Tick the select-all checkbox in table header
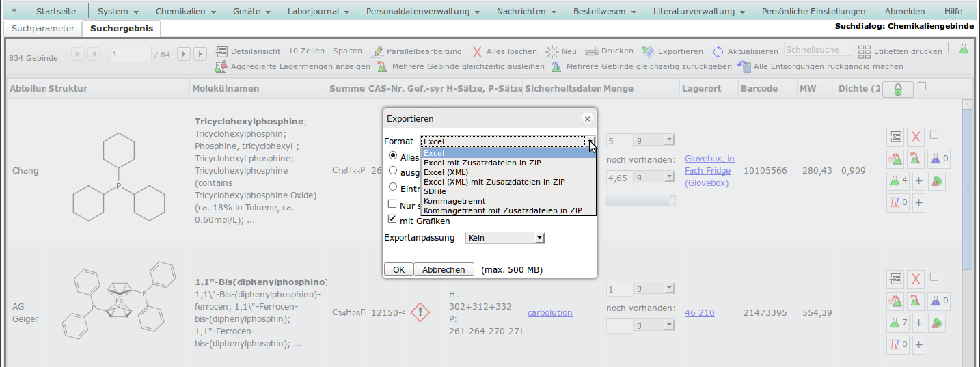Image resolution: width=980 pixels, height=367 pixels. click(922, 86)
